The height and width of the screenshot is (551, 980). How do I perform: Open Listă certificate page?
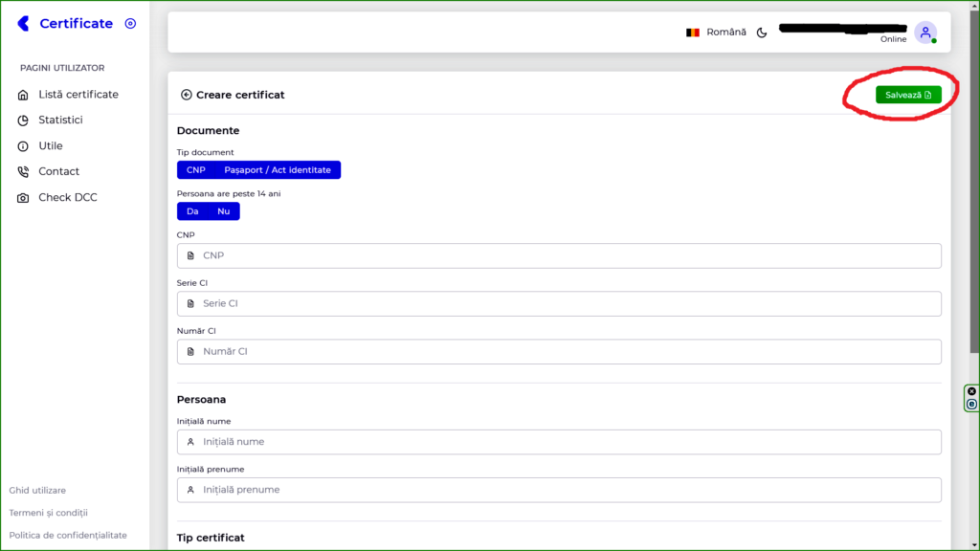(x=78, y=95)
